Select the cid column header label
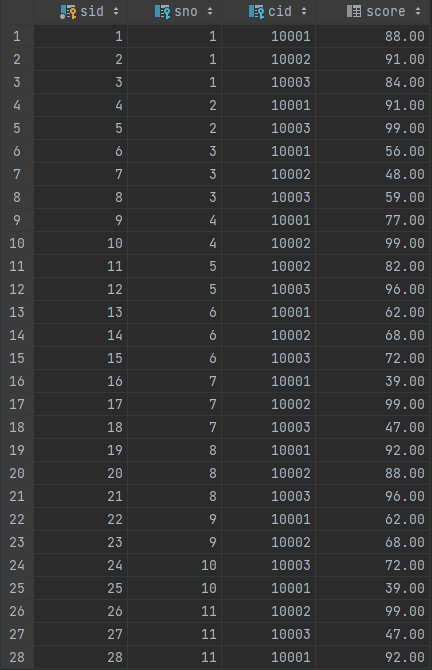432x670 pixels. 280,12
